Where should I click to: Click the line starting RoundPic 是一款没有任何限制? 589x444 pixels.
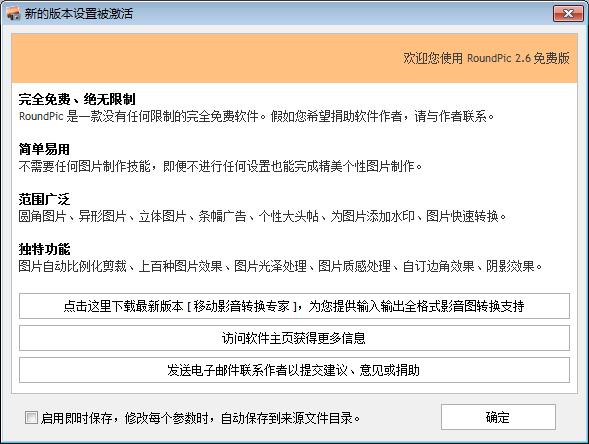coord(256,116)
